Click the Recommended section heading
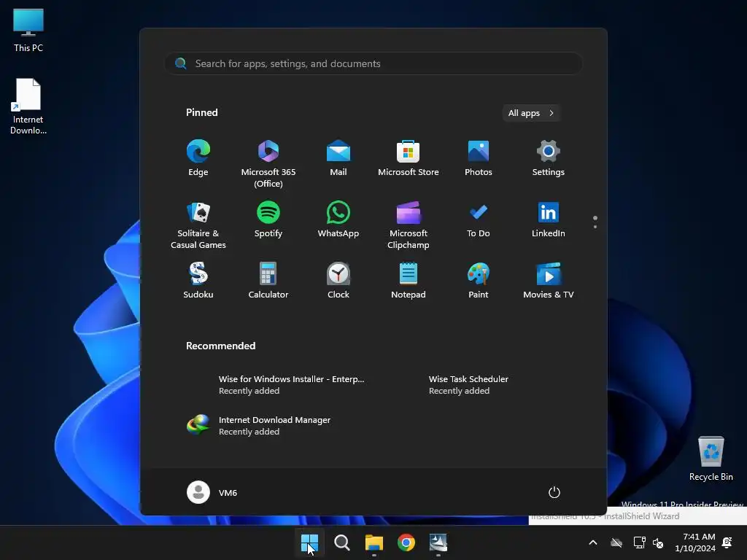Viewport: 747px width, 560px height. 220,346
